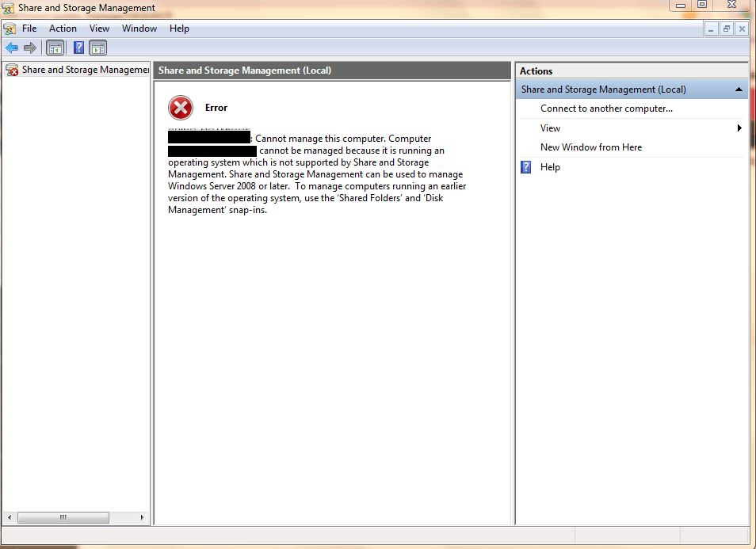The height and width of the screenshot is (549, 756).
Task: Click the Share and Storage tree node icon
Action: [x=12, y=70]
